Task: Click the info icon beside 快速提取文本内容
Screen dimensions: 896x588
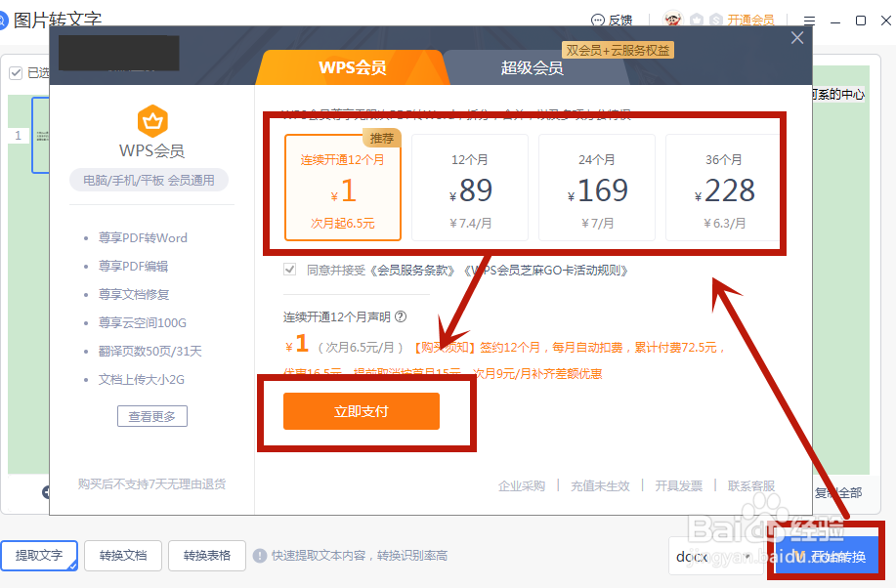Action: click(260, 556)
